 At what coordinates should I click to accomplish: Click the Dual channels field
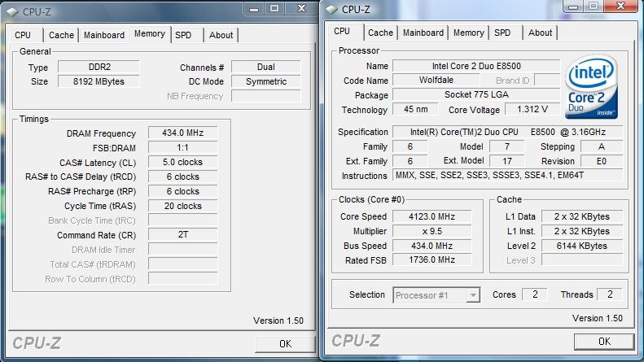point(266,67)
